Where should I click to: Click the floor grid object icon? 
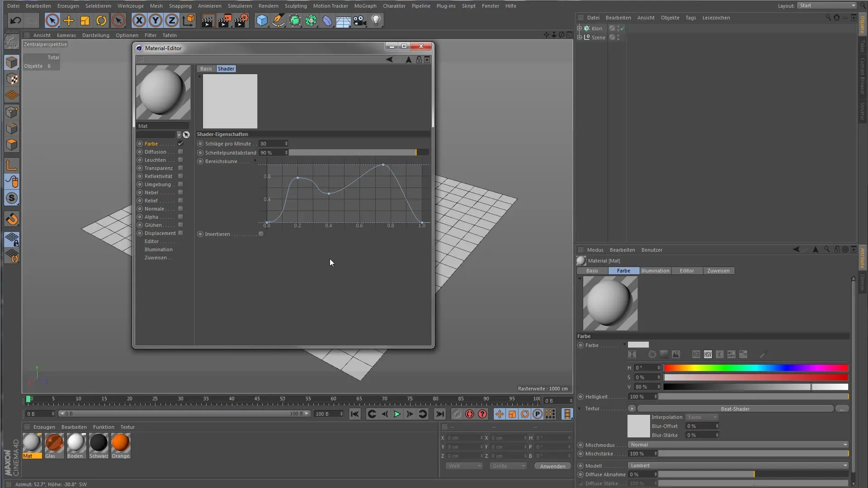tap(344, 20)
